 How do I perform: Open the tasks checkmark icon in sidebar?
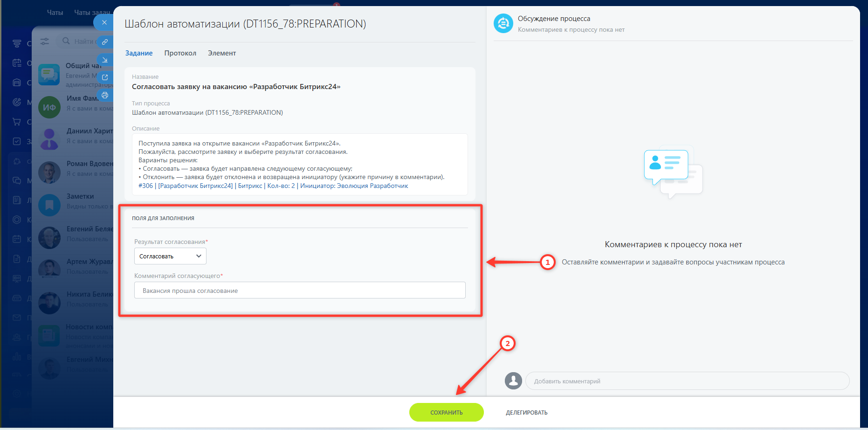[17, 141]
